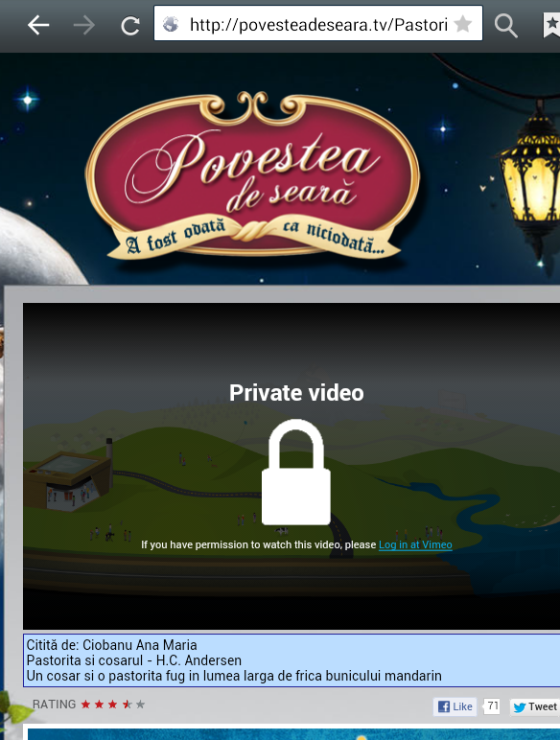The height and width of the screenshot is (740, 560).
Task: Open the bookmarks list icon
Action: pos(551,25)
